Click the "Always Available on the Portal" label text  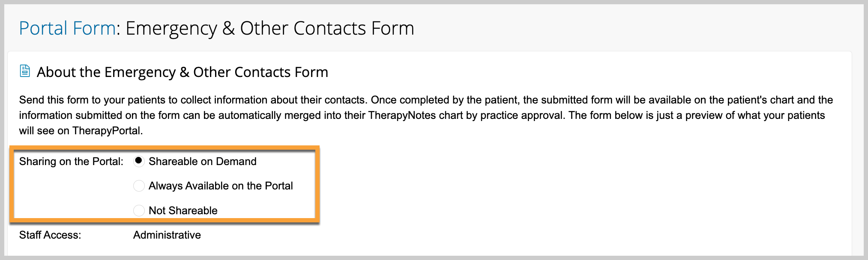point(221,186)
